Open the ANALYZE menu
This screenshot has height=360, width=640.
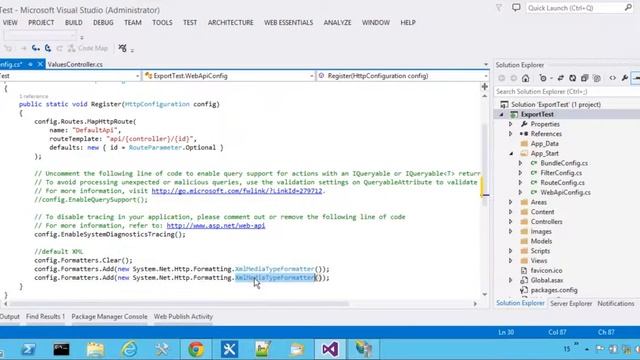pyautogui.click(x=337, y=23)
